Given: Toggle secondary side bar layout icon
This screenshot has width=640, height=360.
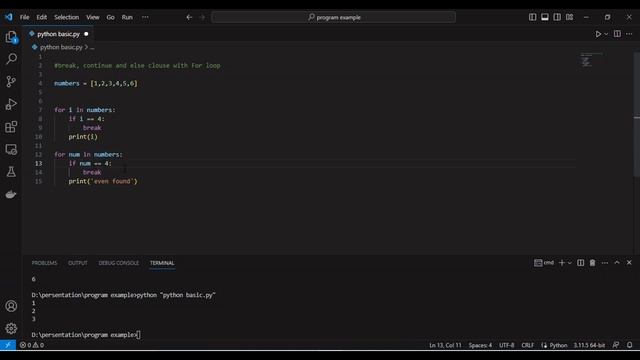Looking at the screenshot, I should (557, 17).
